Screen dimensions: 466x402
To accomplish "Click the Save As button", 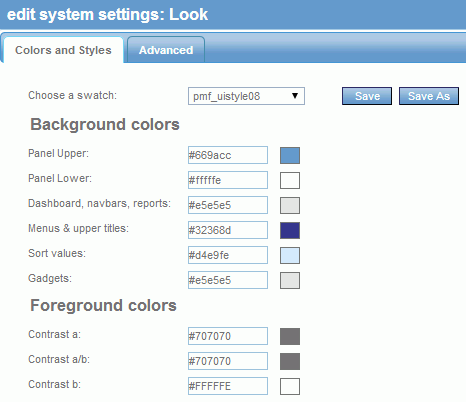I will pos(429,96).
